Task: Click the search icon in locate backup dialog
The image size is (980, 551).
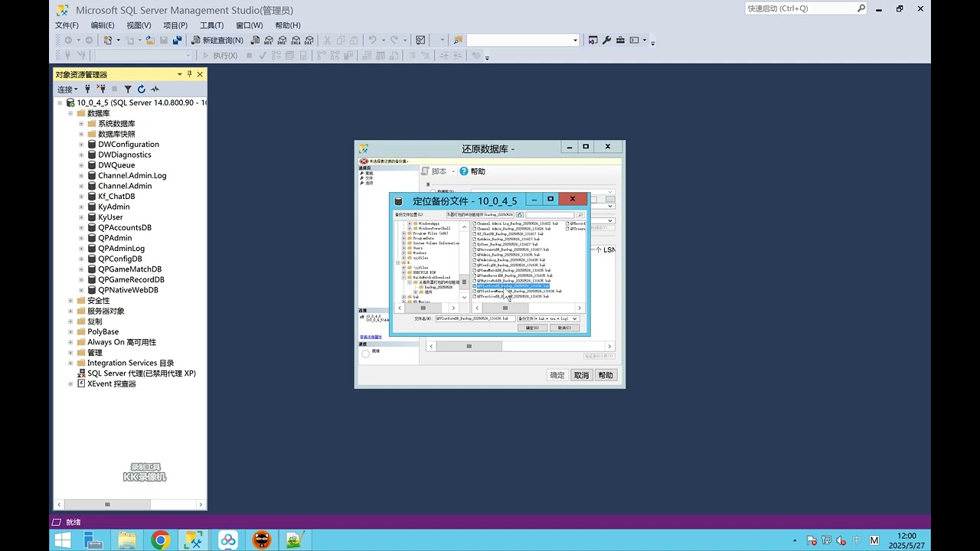Action: click(x=580, y=215)
